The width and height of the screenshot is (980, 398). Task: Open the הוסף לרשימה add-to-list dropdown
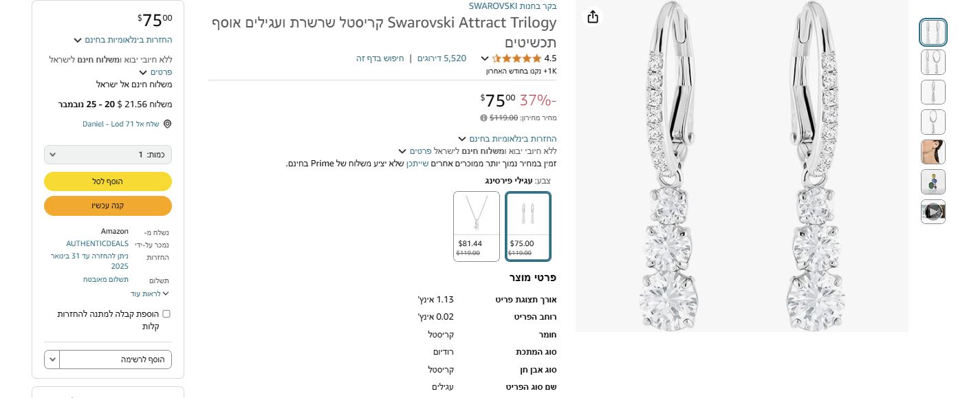tap(107, 359)
